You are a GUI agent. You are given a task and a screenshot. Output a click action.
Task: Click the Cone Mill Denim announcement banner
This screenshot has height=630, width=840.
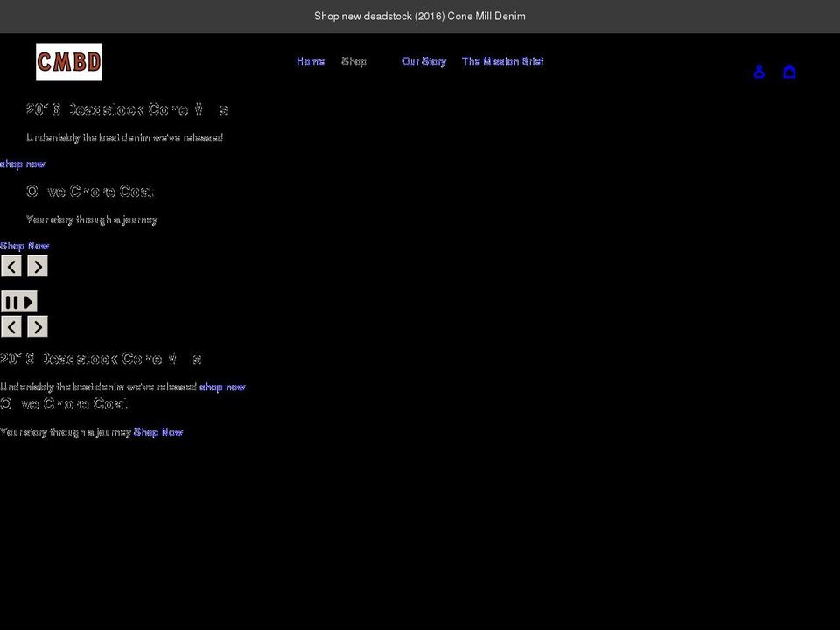coord(420,16)
